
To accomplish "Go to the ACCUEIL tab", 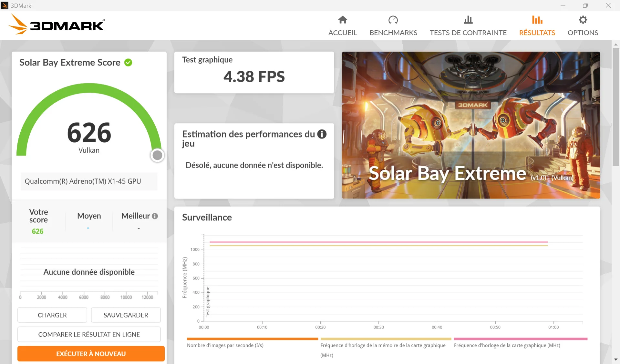I will [343, 33].
